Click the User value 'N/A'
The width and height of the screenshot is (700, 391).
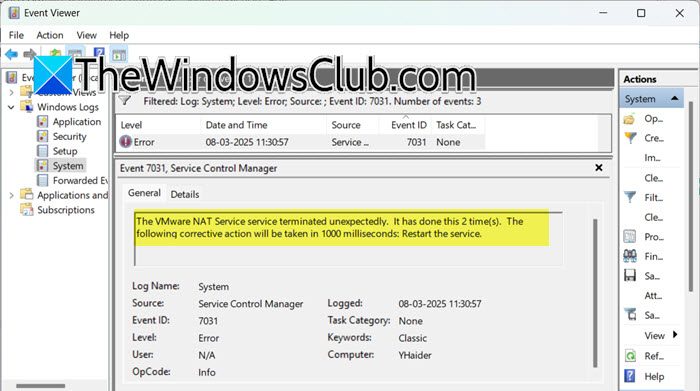coord(207,355)
